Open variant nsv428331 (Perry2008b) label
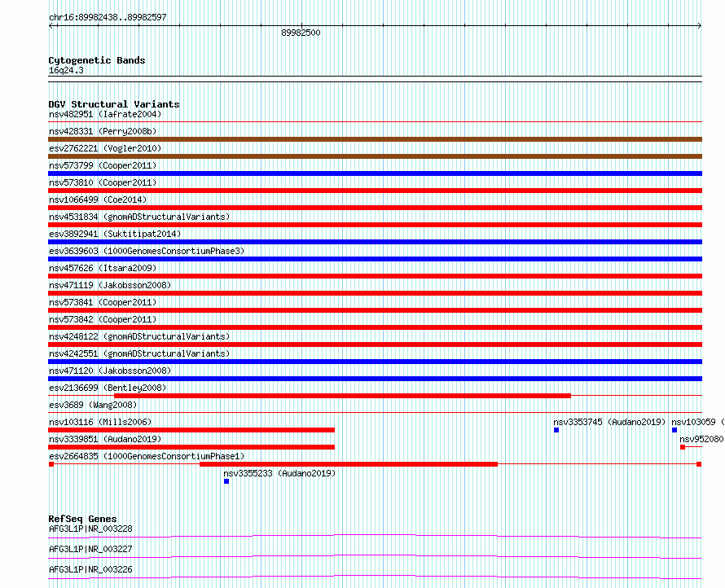The height and width of the screenshot is (588, 725). coord(103,131)
